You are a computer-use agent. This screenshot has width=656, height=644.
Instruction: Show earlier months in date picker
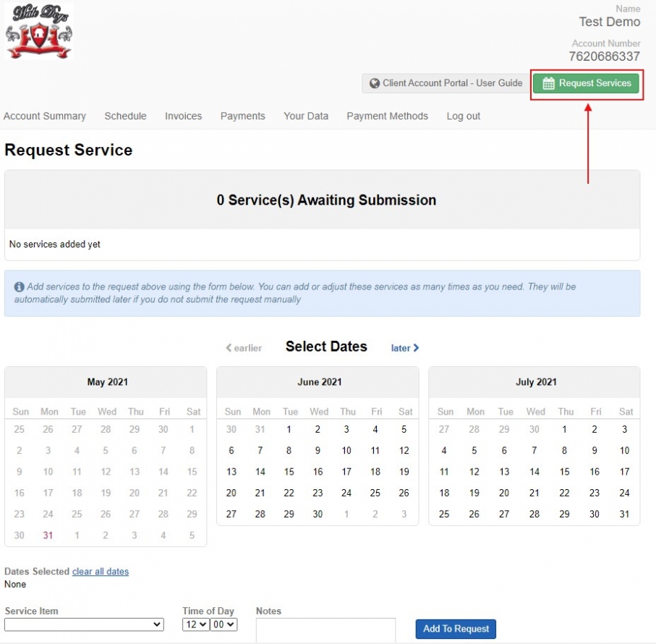244,348
